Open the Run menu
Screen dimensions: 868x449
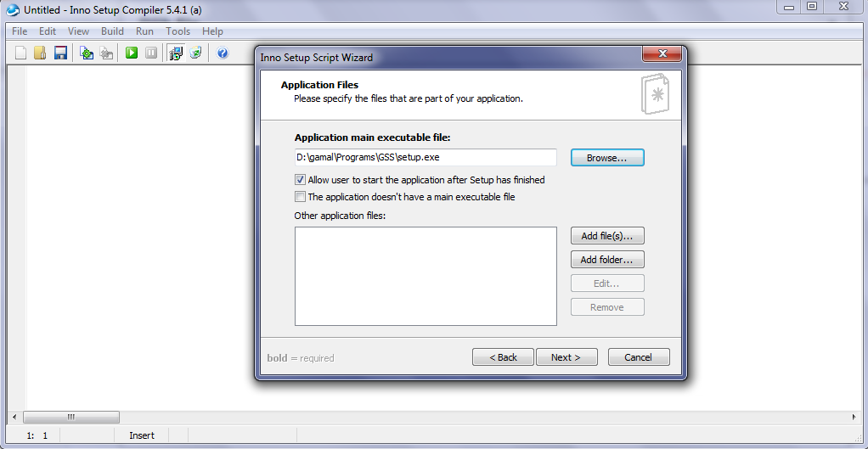[x=144, y=31]
